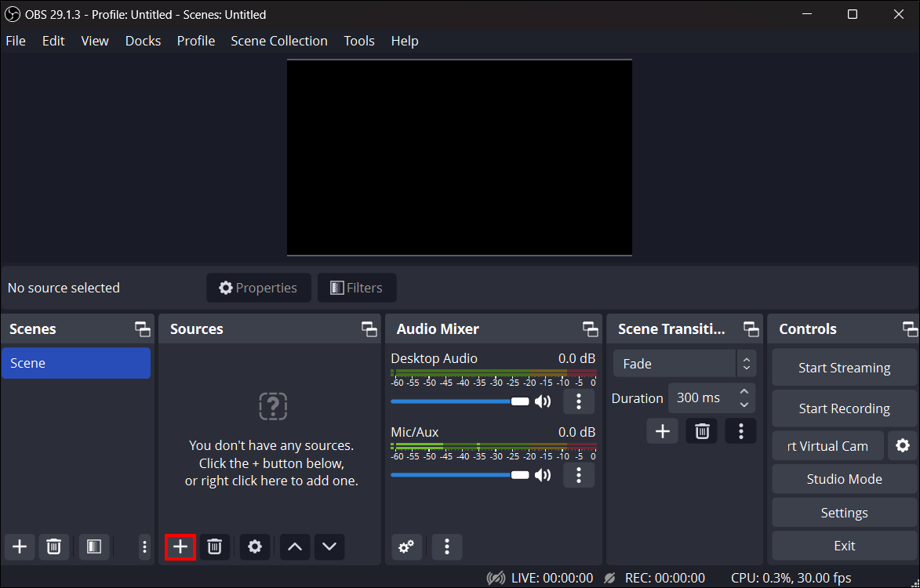
Task: Open advanced audio properties gear icon
Action: tap(406, 546)
